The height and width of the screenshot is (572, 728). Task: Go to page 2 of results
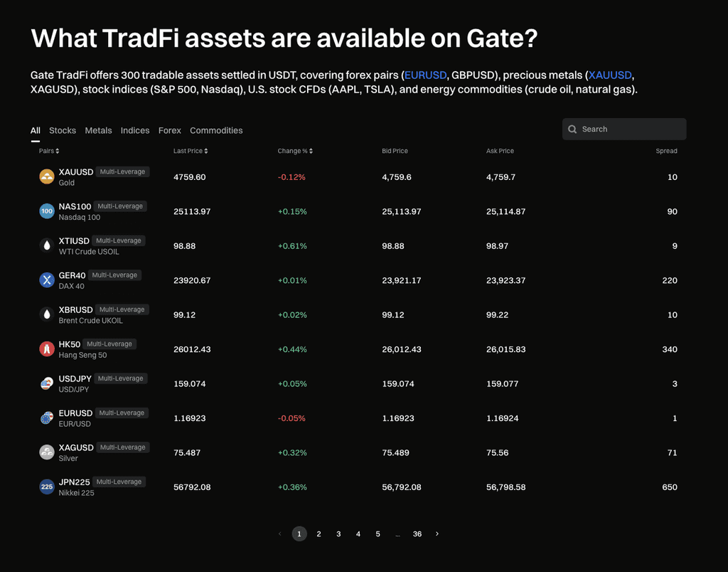(318, 534)
